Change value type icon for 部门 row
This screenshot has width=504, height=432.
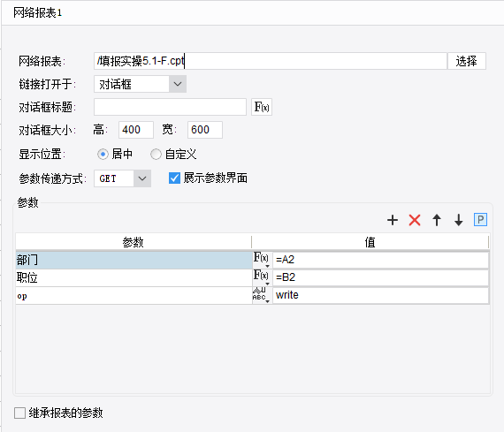point(262,260)
